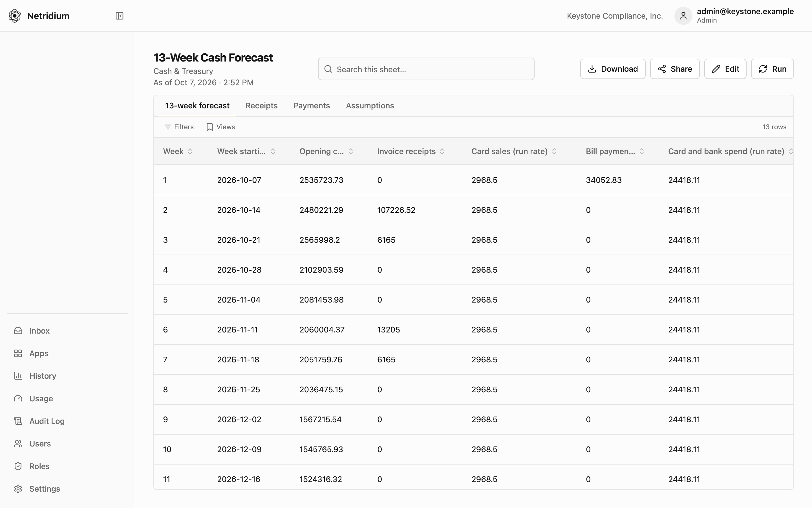Image resolution: width=812 pixels, height=508 pixels.
Task: Select week starting 2026-12-02 cell
Action: pyautogui.click(x=239, y=419)
